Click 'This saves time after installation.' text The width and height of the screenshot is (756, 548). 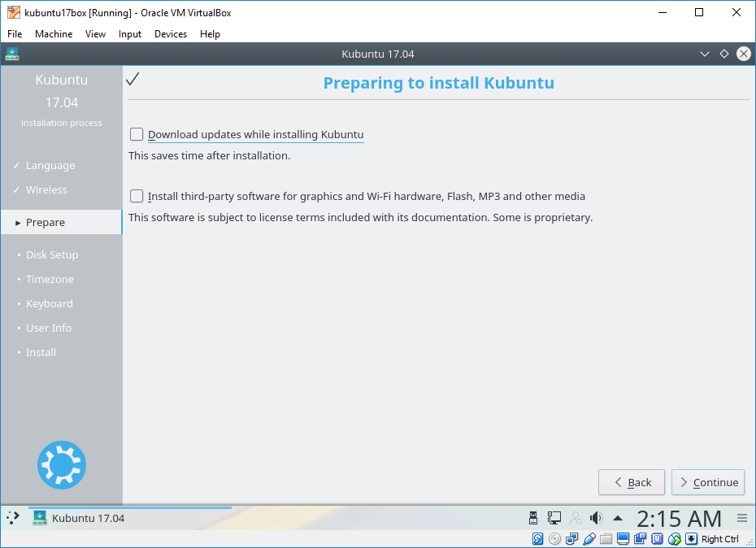(x=209, y=155)
